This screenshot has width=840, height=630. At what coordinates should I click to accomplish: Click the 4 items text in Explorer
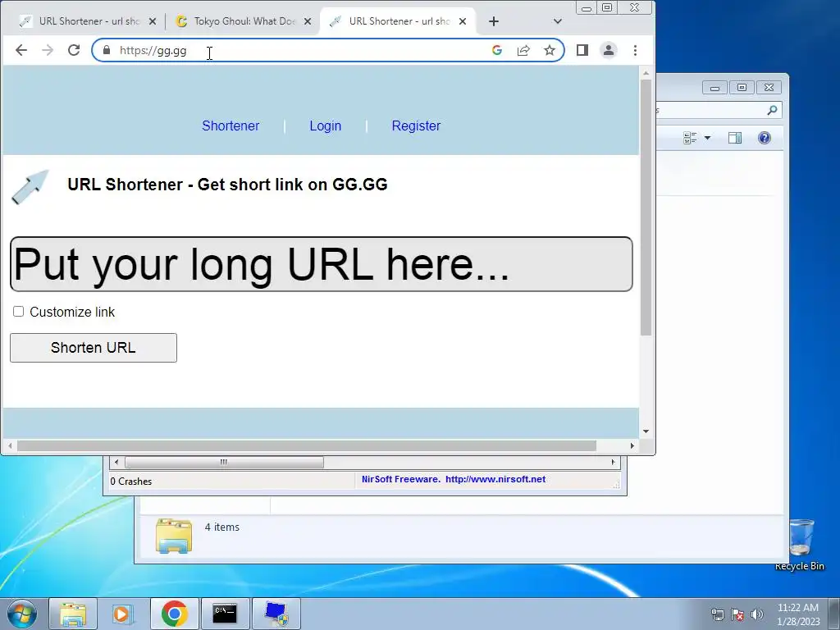click(x=221, y=527)
